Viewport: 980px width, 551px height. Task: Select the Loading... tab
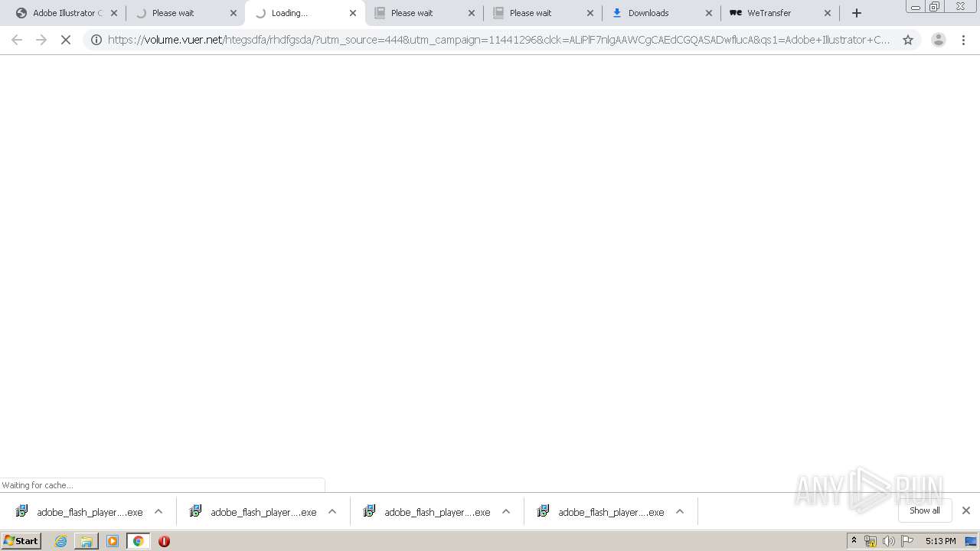305,13
